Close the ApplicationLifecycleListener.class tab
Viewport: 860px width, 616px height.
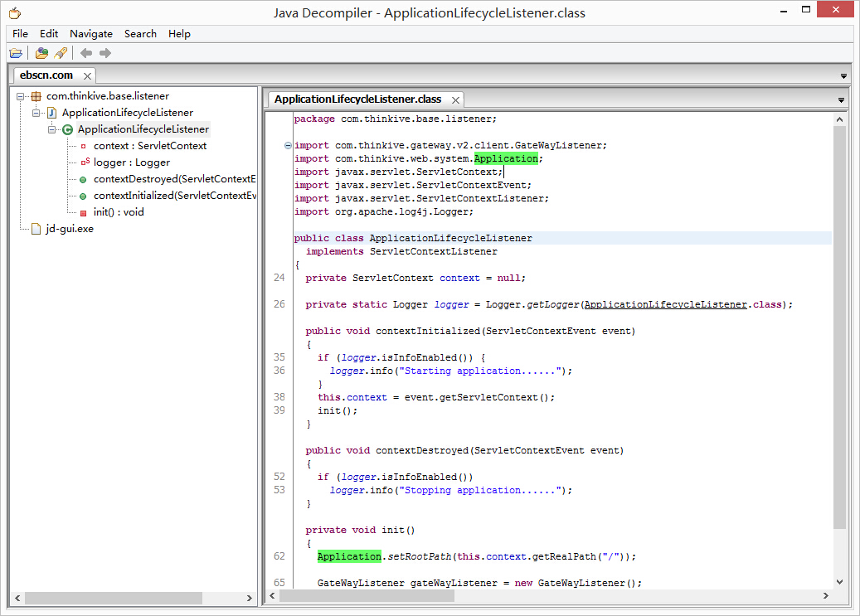[x=455, y=99]
